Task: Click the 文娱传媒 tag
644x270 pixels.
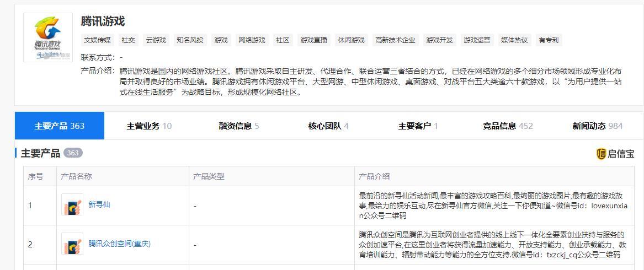Action: [97, 40]
